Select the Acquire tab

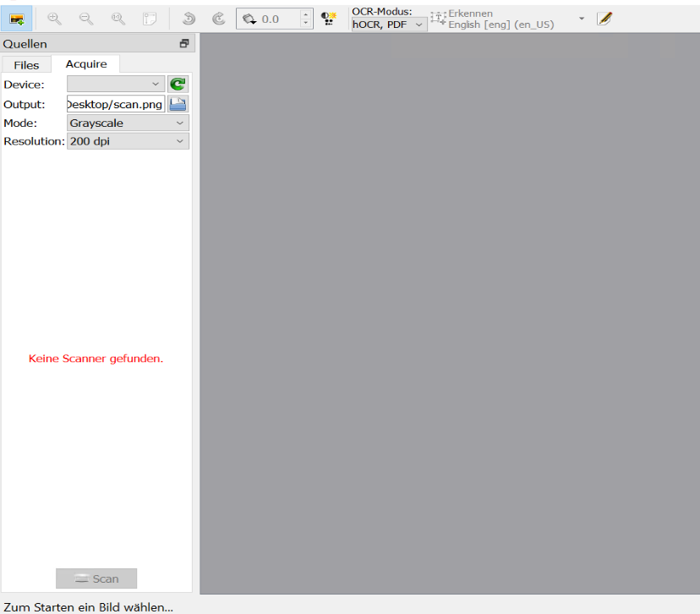coord(87,63)
